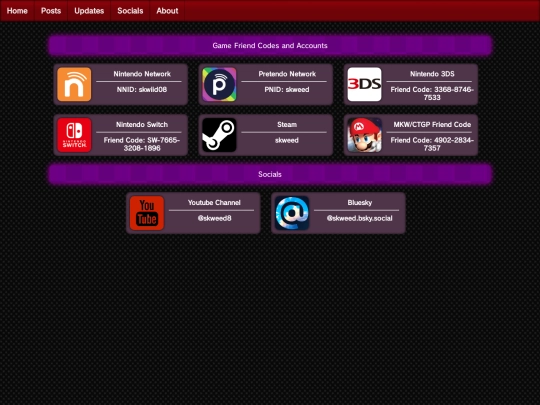
Task: Click the Bluesky @ icon
Action: (x=292, y=213)
